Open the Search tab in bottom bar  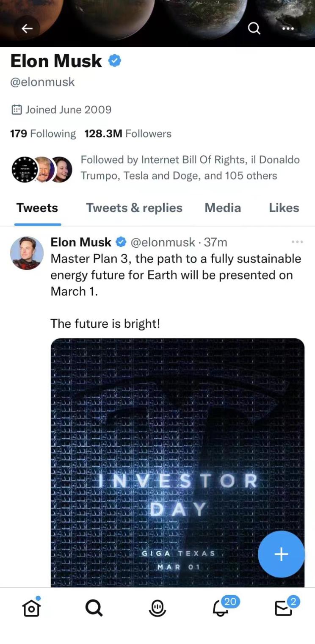(94, 608)
